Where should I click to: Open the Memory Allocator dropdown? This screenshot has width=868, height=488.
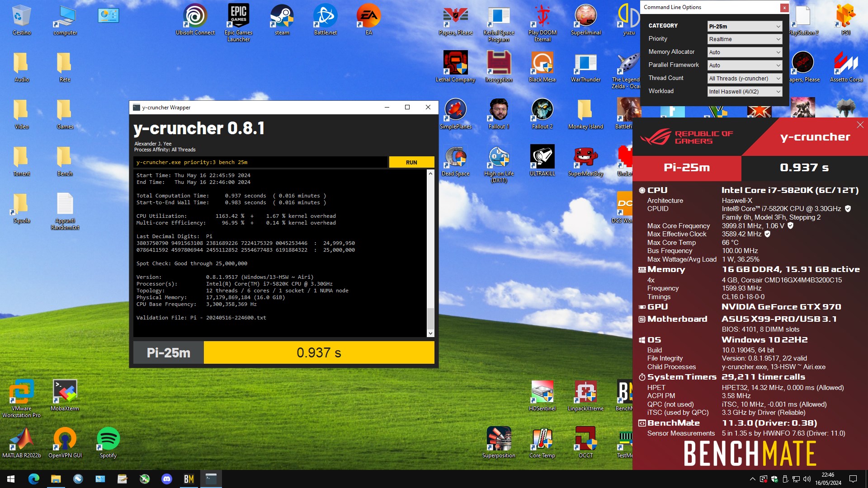pos(745,52)
